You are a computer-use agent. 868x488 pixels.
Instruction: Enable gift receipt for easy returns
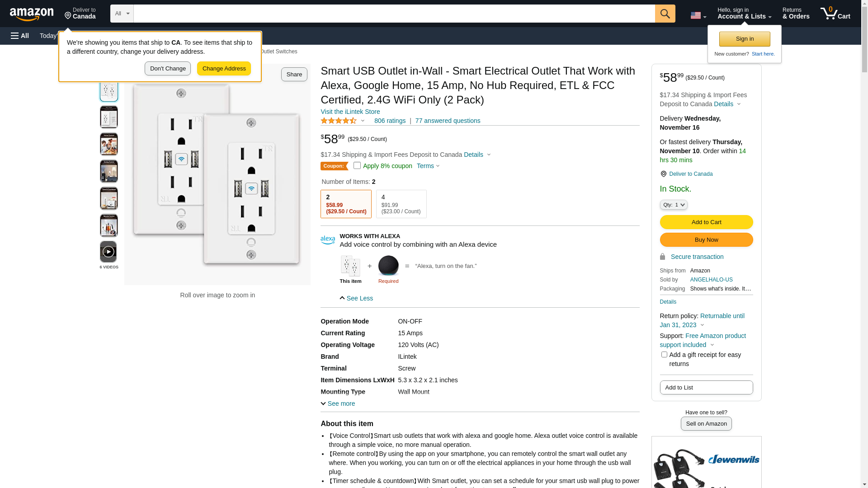(664, 355)
